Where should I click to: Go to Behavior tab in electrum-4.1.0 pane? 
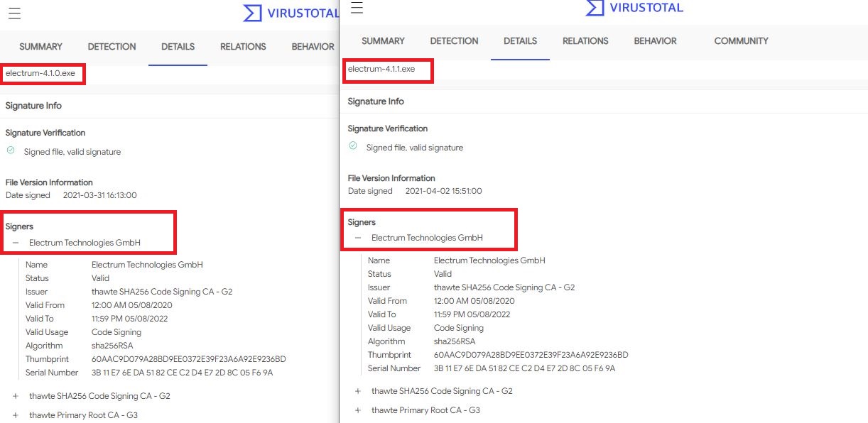(x=313, y=47)
